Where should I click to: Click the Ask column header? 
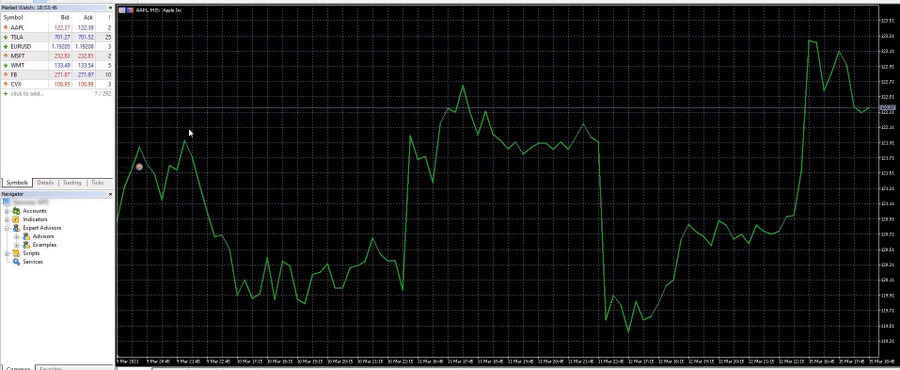pos(88,17)
